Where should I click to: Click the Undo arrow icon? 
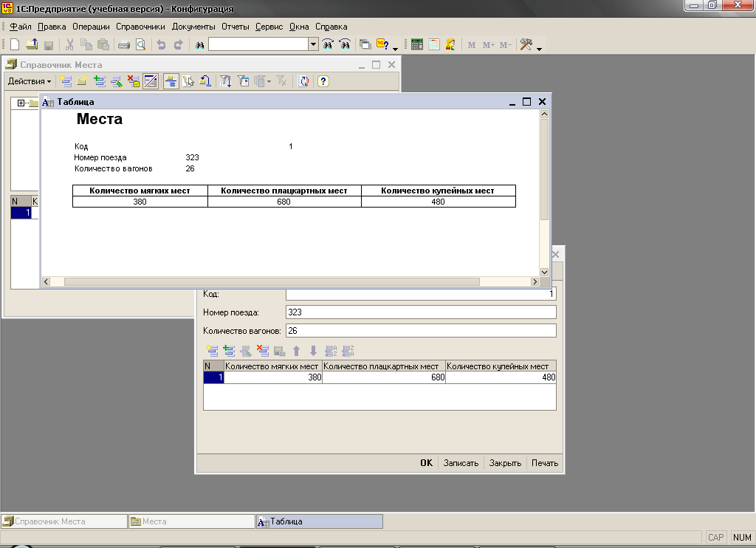click(161, 45)
